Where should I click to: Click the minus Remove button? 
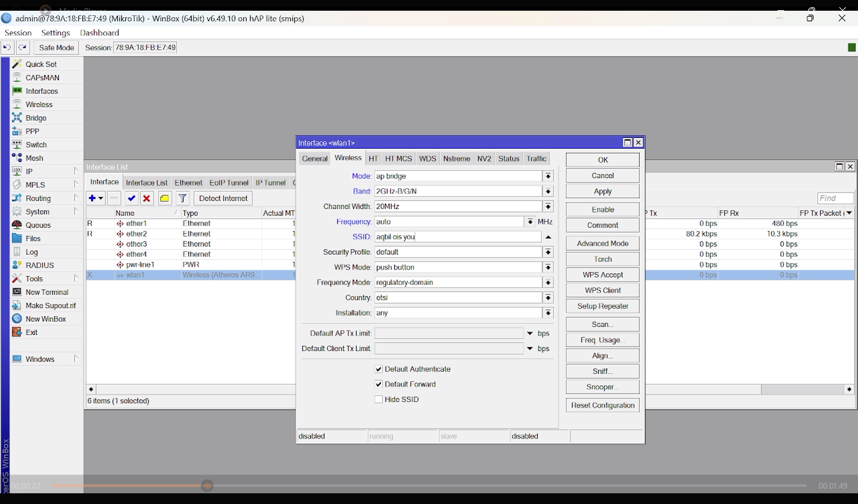click(x=114, y=198)
